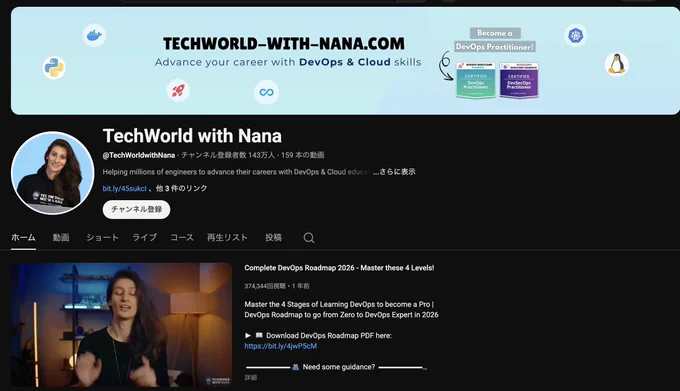Screen dimensions: 680x391
Task: Play the featured DevOps Roadmap video thumbnail
Action: [121, 325]
